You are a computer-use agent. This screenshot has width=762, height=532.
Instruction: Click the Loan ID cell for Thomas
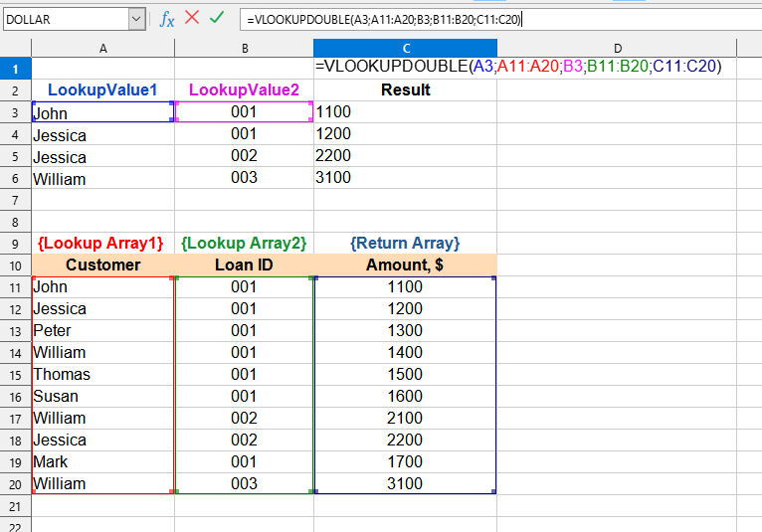(244, 375)
